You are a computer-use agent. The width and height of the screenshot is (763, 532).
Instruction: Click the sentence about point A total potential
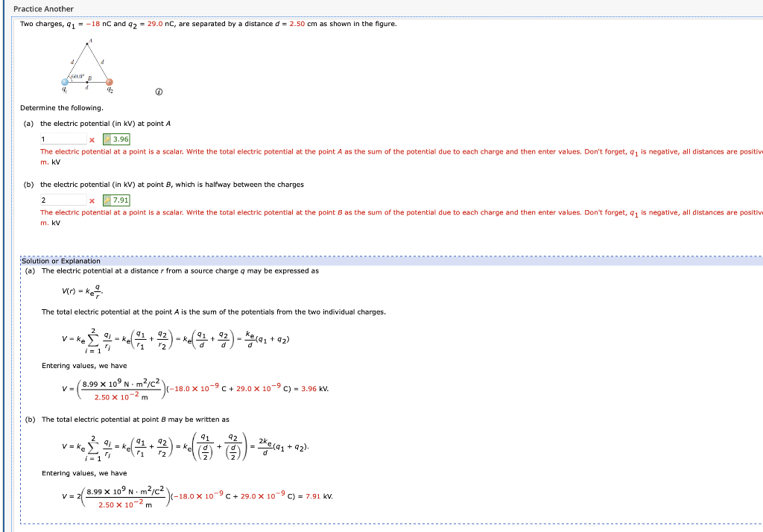pyautogui.click(x=214, y=312)
